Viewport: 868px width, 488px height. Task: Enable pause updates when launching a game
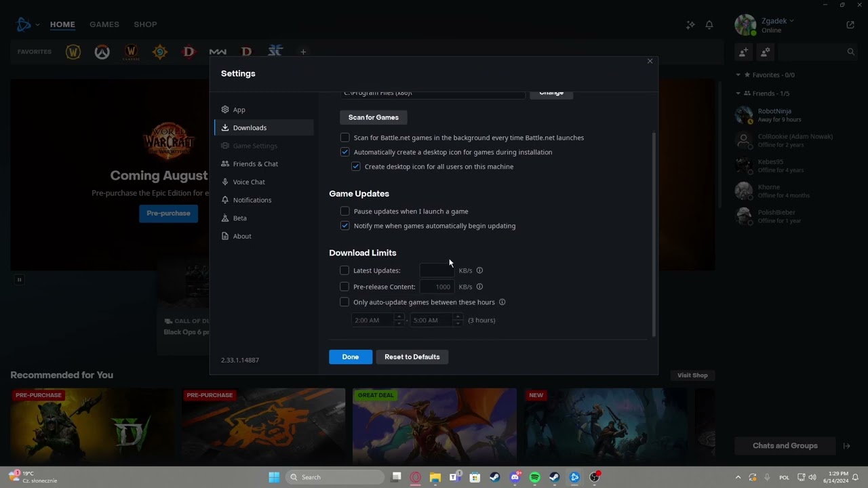tap(344, 211)
